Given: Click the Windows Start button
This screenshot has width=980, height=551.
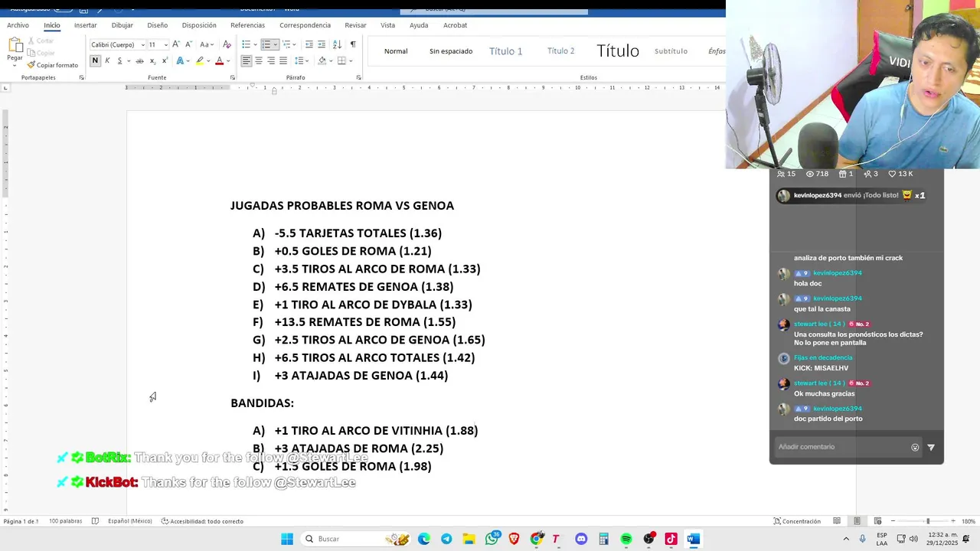Looking at the screenshot, I should coord(287,539).
